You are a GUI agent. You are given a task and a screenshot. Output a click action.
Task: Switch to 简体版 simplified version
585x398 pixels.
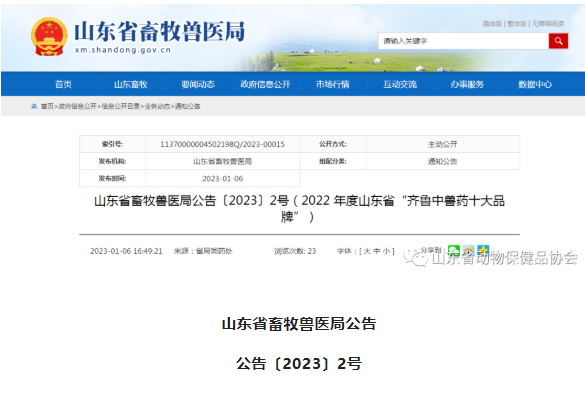492,23
